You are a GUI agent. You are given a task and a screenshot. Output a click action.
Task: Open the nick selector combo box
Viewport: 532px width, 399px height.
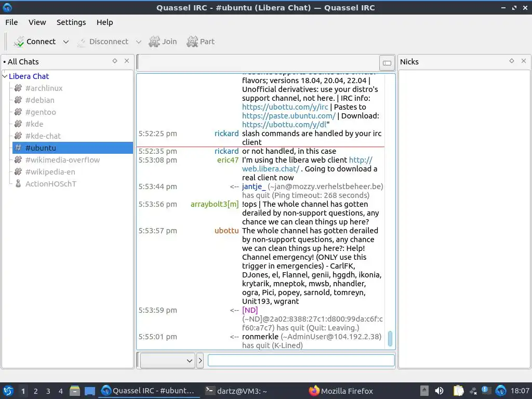click(168, 361)
